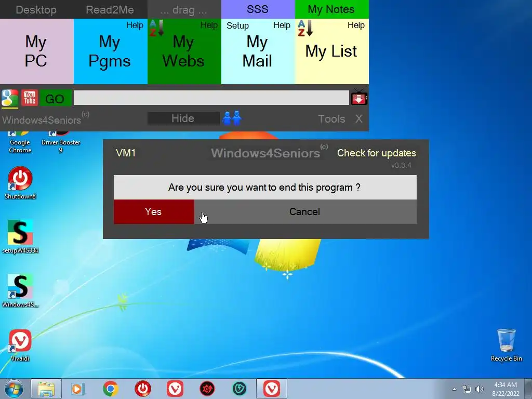Click Check for updates link
This screenshot has height=399, width=532.
[376, 153]
